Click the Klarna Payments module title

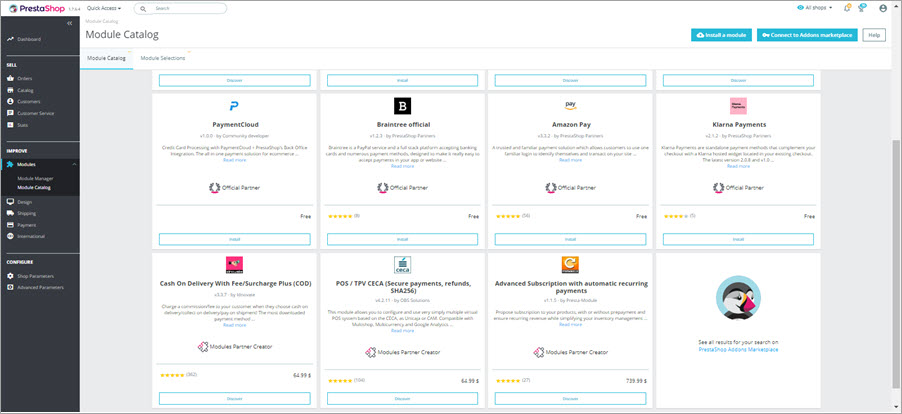point(738,124)
